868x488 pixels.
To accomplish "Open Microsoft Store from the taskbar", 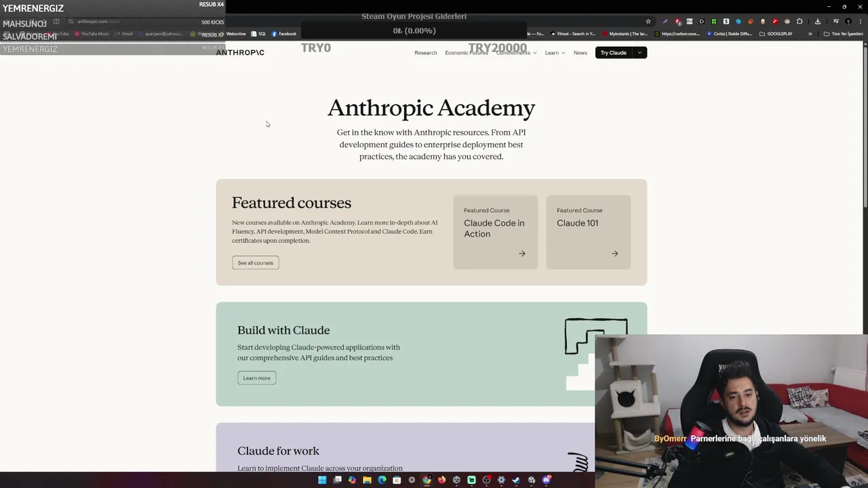I will pos(397,480).
